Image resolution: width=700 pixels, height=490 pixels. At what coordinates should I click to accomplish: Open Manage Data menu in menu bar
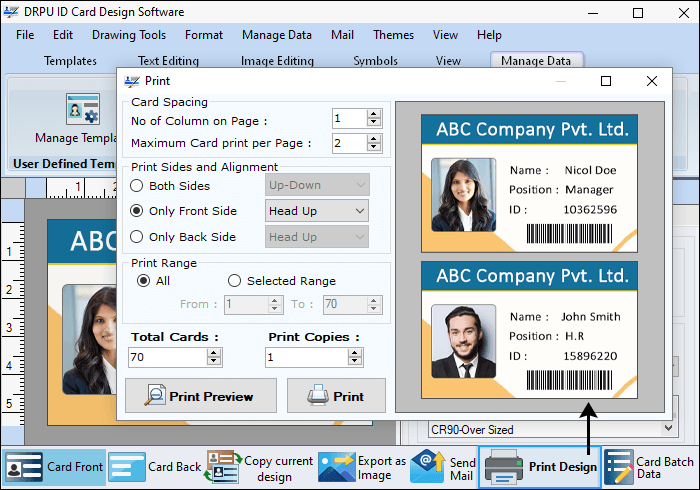click(277, 35)
